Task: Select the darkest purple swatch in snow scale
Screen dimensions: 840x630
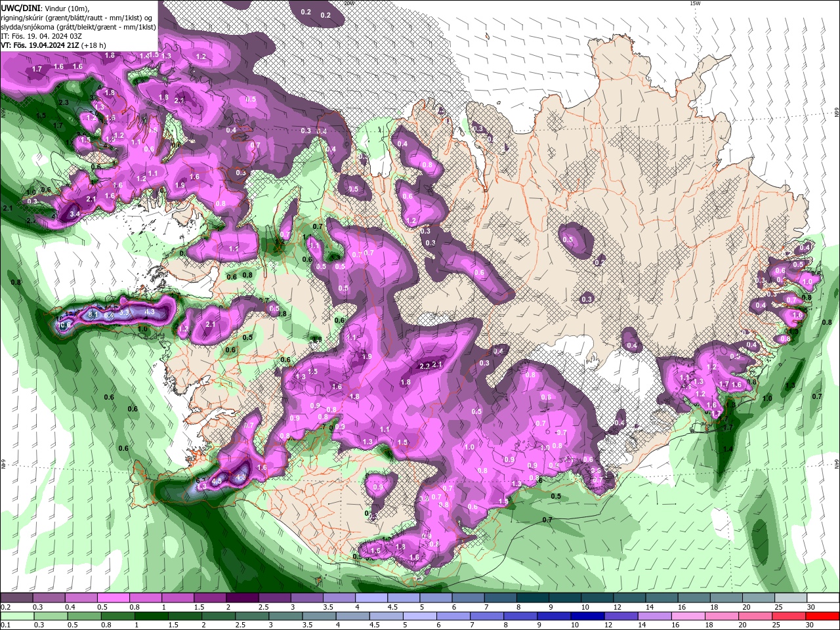Action: pos(241,598)
